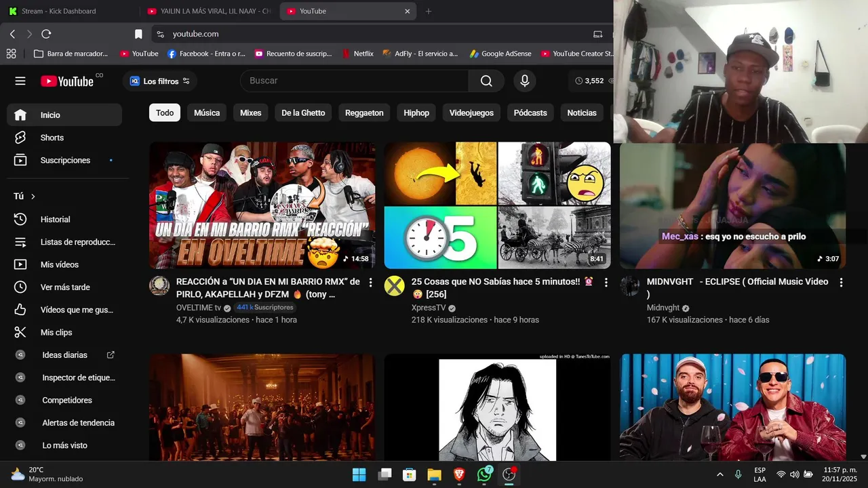Go back in the browser

pos(12,34)
